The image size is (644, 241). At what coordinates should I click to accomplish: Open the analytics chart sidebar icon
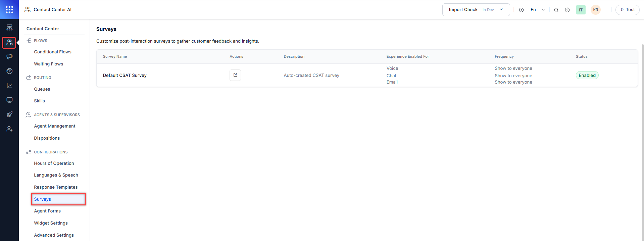click(9, 86)
